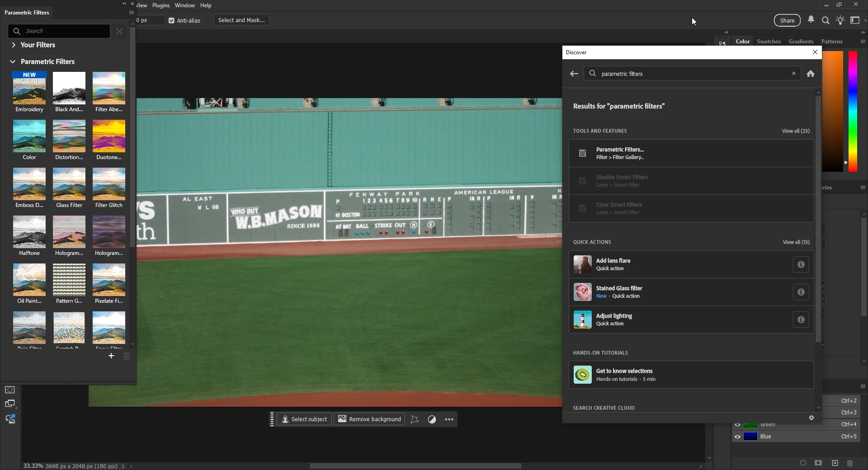Click the workspace layout icon
The width and height of the screenshot is (868, 470).
(855, 20)
